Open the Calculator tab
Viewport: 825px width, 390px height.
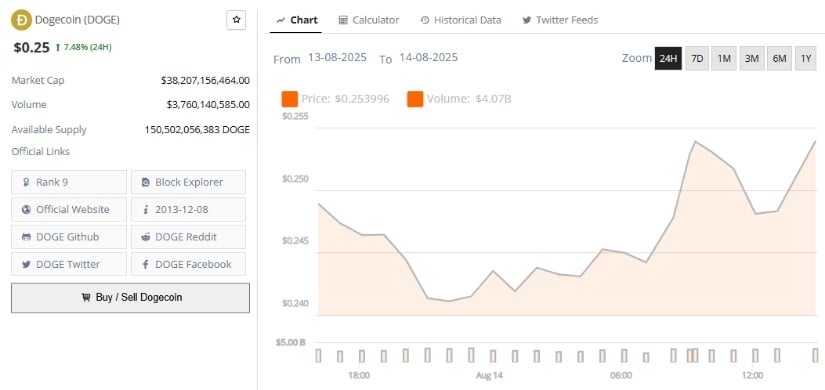coord(369,20)
